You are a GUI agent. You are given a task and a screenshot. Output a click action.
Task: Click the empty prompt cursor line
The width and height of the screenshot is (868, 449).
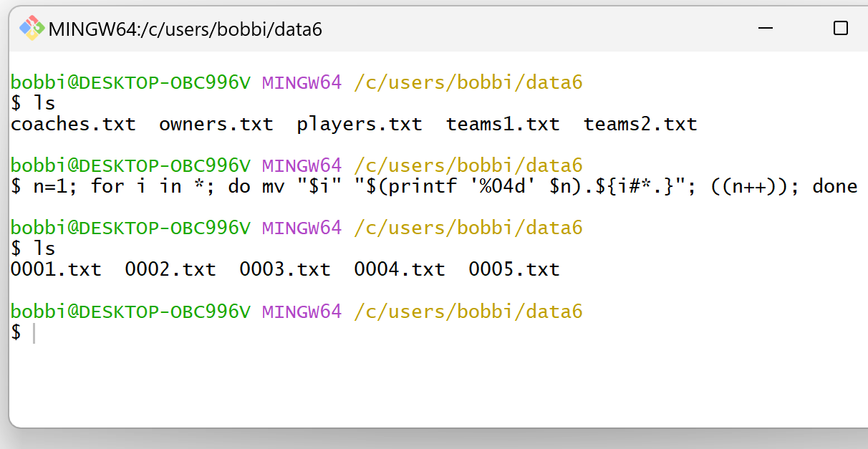click(21, 333)
